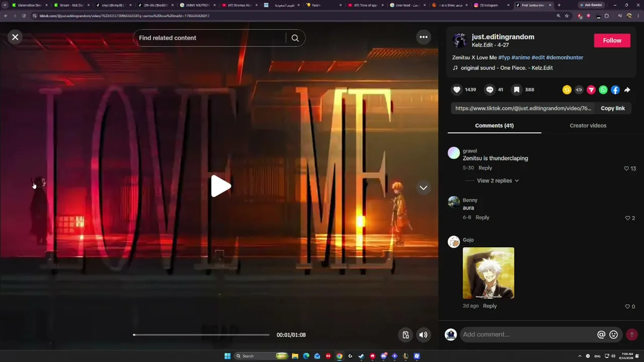Like the video with the heart icon
Viewport: 644px width, 362px height.
pyautogui.click(x=457, y=89)
